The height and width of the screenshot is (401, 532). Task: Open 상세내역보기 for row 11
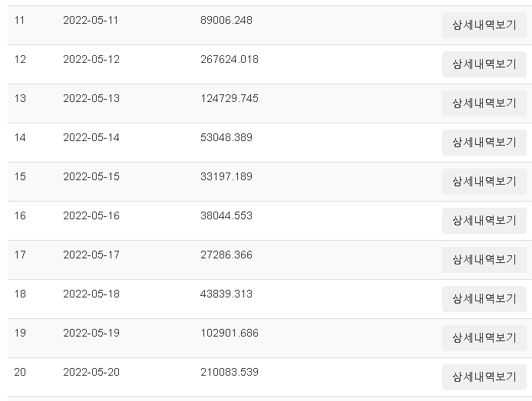click(x=484, y=25)
